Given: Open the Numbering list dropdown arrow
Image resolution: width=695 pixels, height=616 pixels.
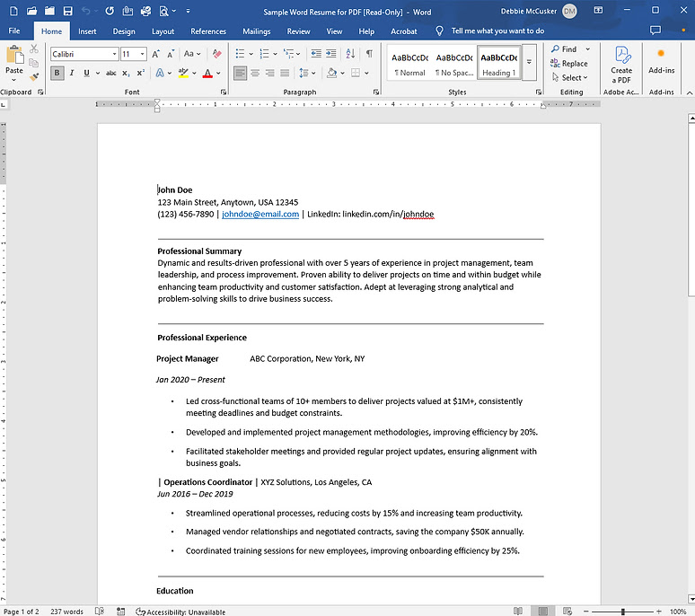Looking at the screenshot, I should pos(275,54).
